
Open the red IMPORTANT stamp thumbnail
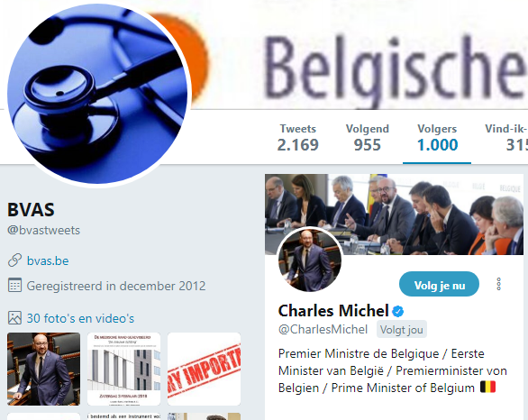click(x=204, y=369)
